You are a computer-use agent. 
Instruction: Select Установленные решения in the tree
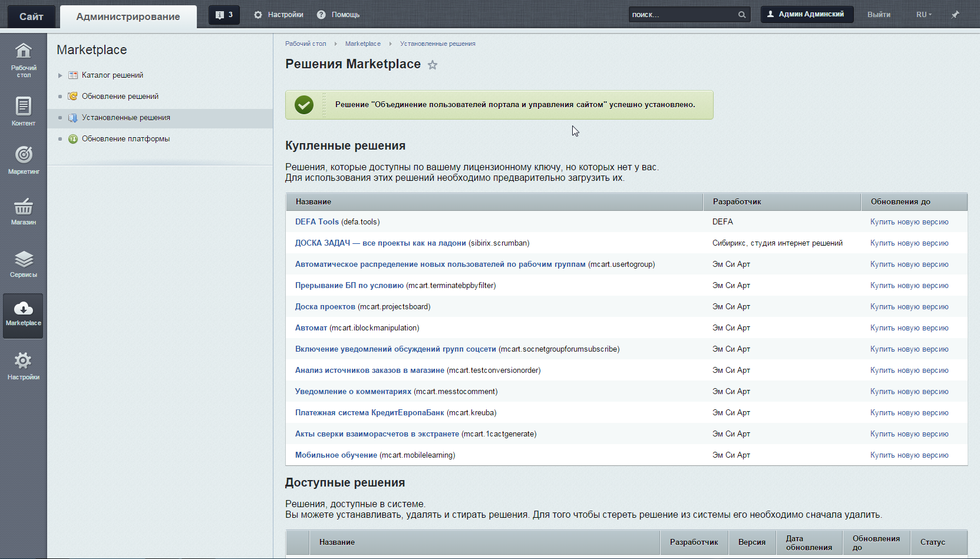126,118
